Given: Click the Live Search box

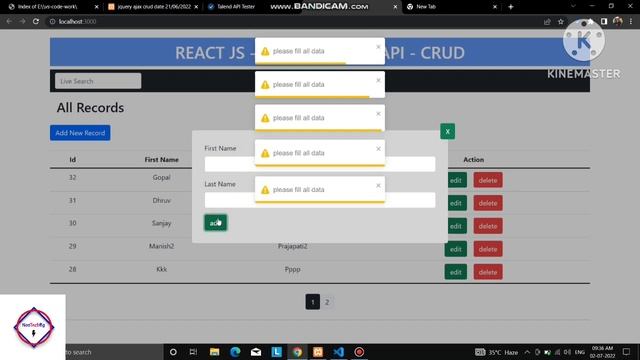Looking at the screenshot, I should coord(98,81).
